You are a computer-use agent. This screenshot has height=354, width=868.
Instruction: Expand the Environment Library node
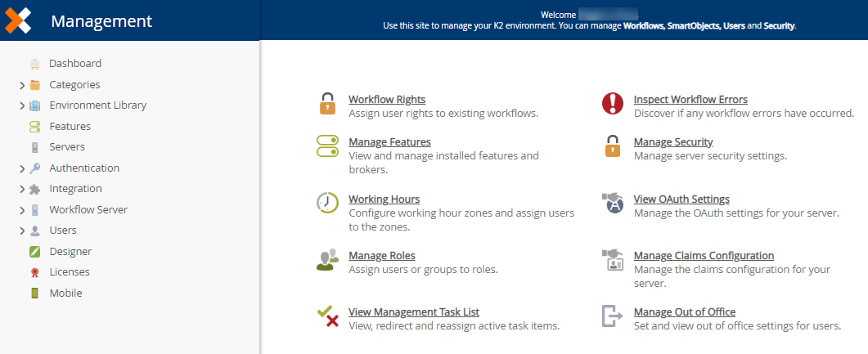pos(22,105)
